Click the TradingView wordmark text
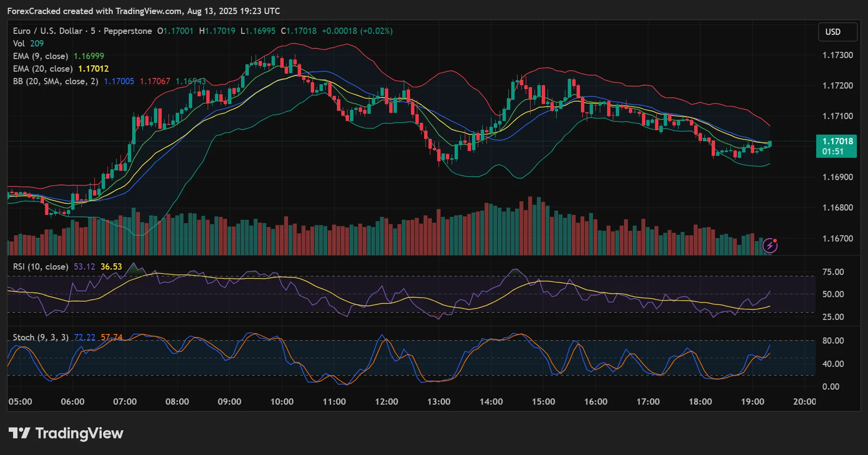Image resolution: width=868 pixels, height=455 pixels. coord(79,433)
